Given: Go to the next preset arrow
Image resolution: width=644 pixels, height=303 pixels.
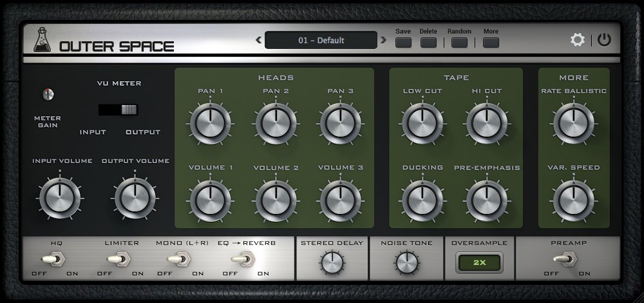Looking at the screenshot, I should 383,40.
